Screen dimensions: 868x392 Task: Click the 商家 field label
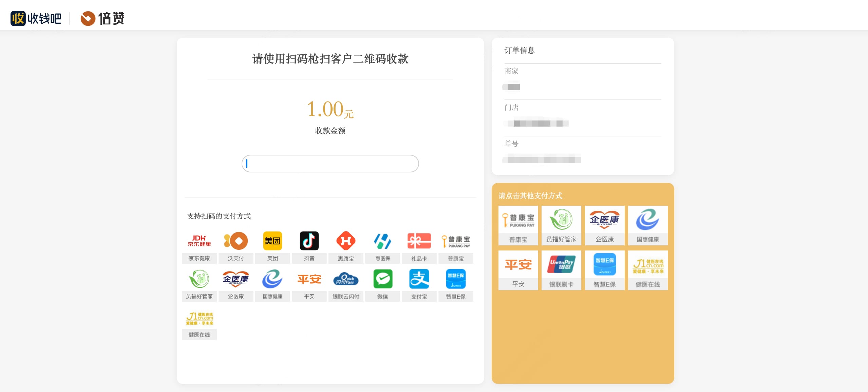[x=511, y=71]
